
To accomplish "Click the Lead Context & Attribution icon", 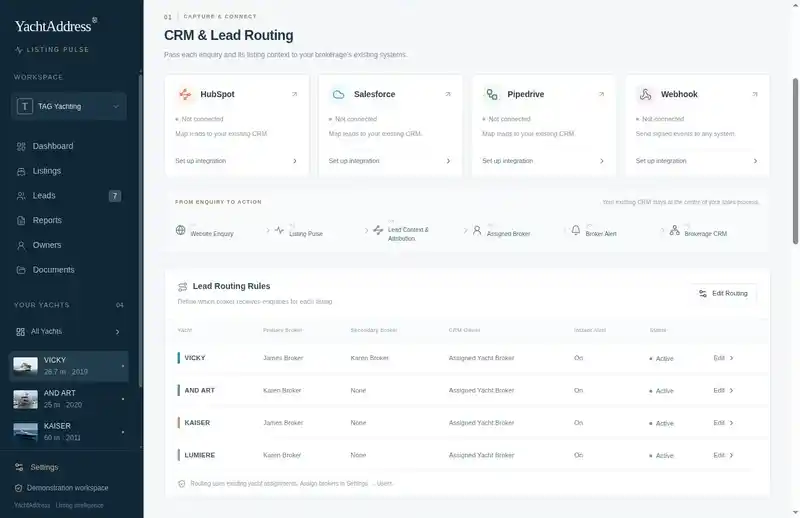I will (x=378, y=230).
